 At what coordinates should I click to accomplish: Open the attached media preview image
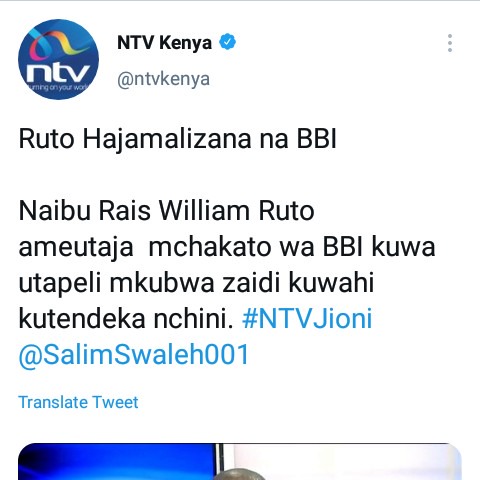click(x=240, y=462)
